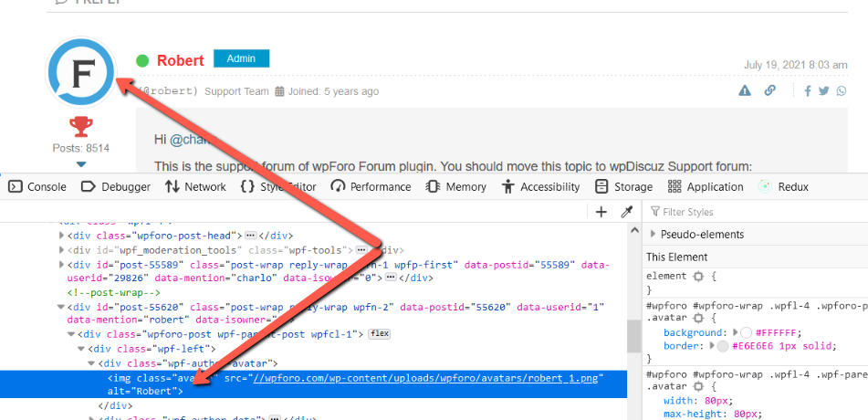Click the #FFFFFF background color swatch

coord(747,333)
